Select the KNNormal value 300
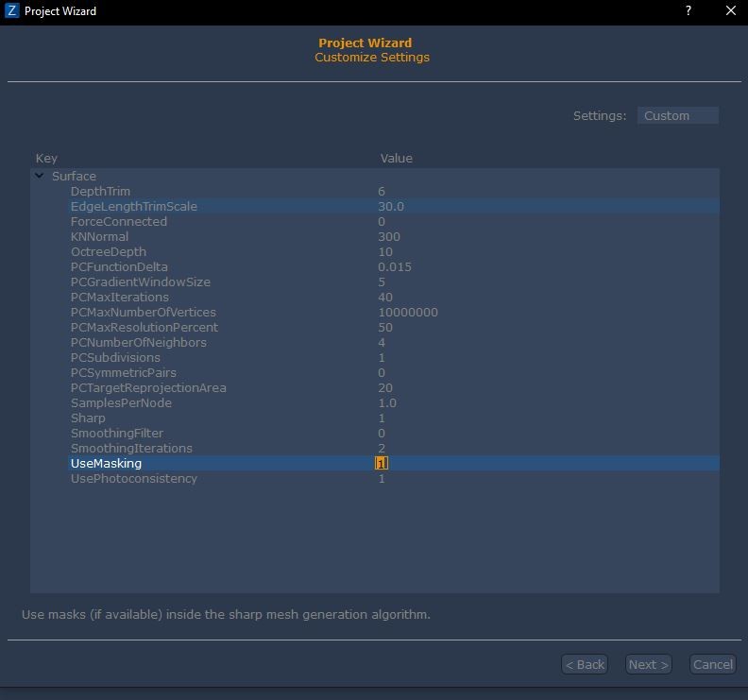748x700 pixels. coord(388,236)
